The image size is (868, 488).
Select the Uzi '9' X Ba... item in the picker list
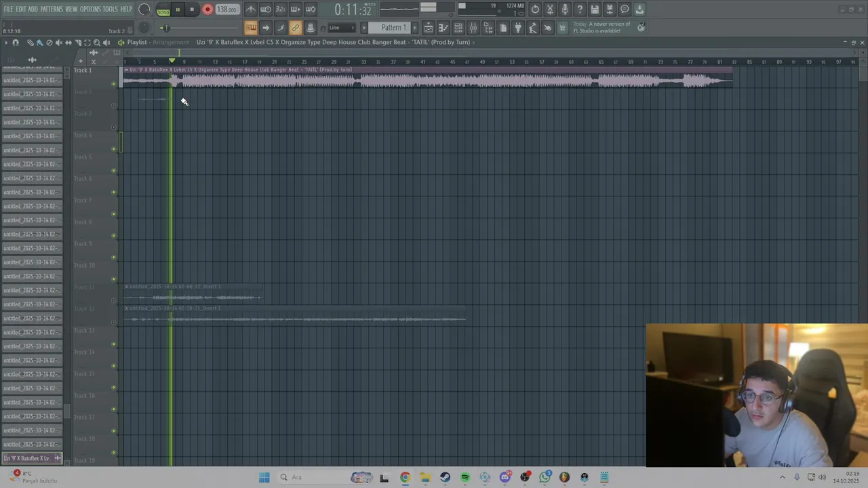[32, 458]
